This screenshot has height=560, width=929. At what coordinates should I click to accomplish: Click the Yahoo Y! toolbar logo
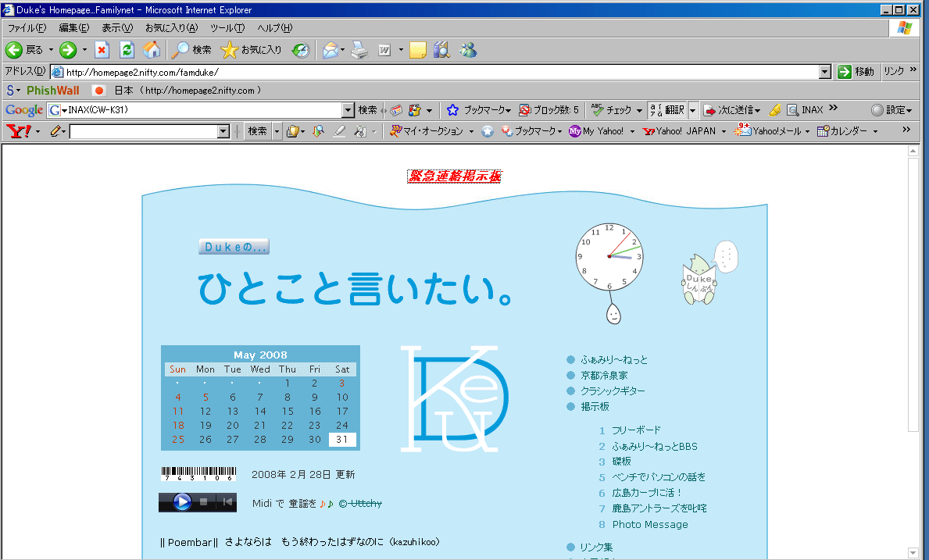click(19, 131)
